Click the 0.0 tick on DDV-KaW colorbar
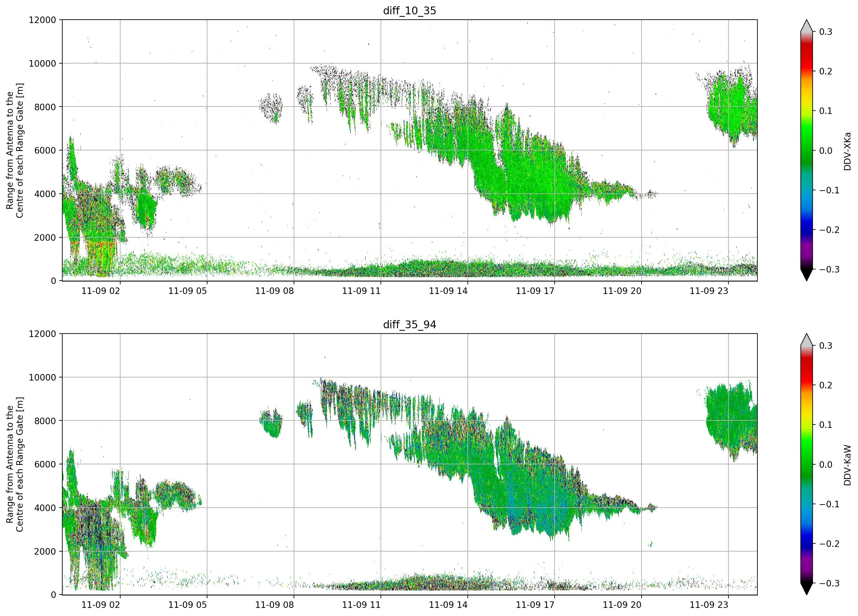Viewport: 858px width, 616px height. [x=826, y=465]
